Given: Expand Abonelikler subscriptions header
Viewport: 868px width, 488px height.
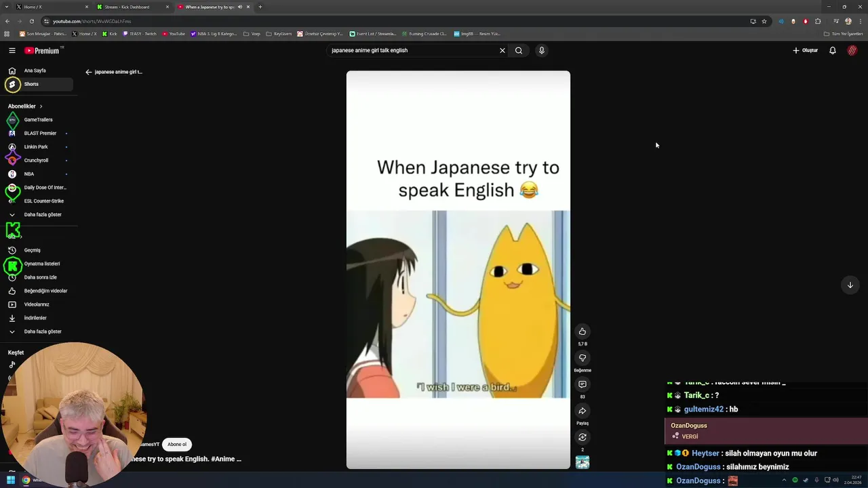Looking at the screenshot, I should [25, 106].
